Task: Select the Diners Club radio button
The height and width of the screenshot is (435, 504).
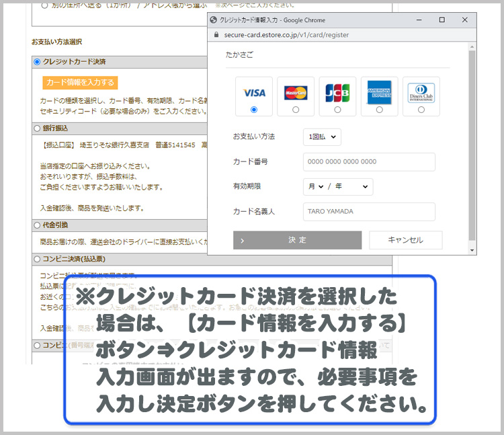Action: click(x=421, y=110)
